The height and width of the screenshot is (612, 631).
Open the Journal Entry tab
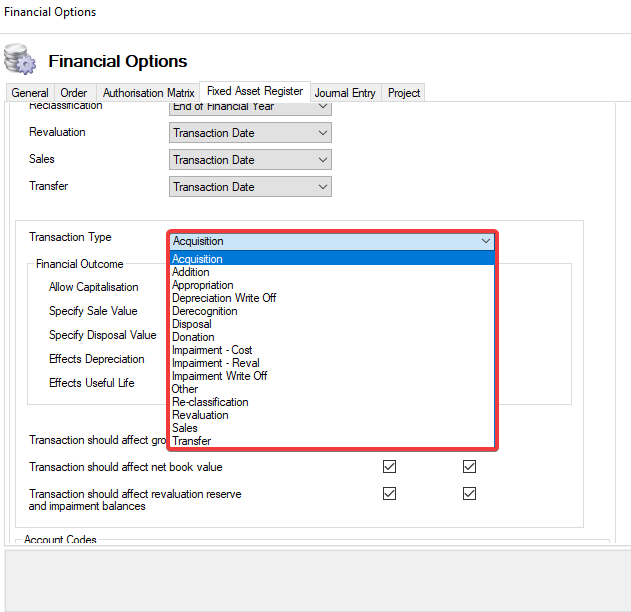(x=345, y=93)
